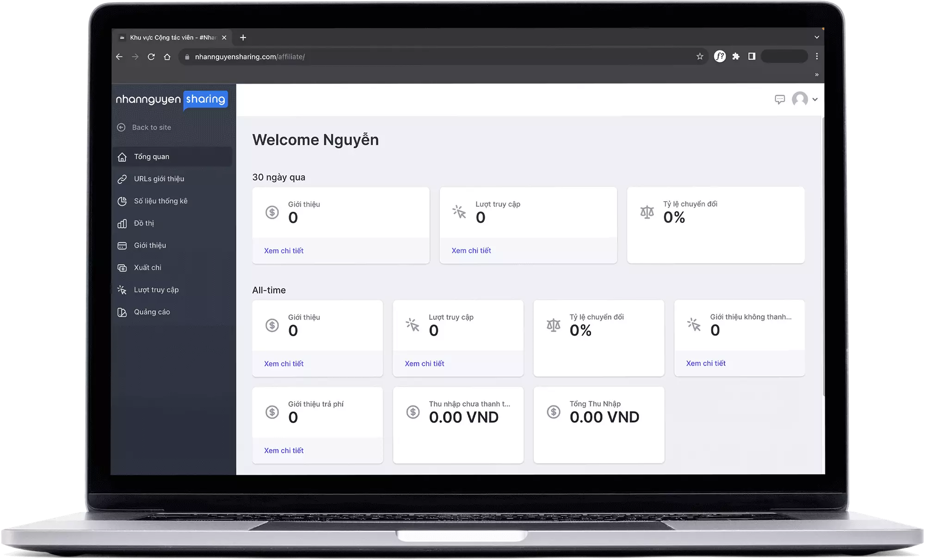Bookmark this page with the star icon
925x560 pixels.
(x=700, y=56)
